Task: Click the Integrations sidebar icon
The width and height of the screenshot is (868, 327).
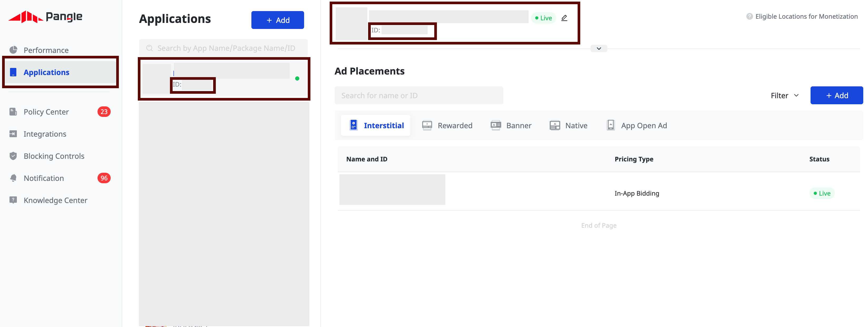Action: [13, 134]
